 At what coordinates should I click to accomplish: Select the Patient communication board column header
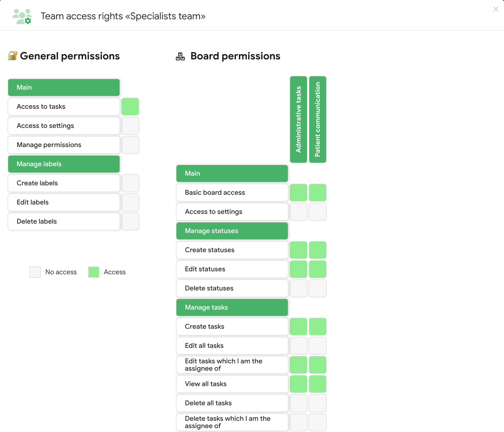317,119
